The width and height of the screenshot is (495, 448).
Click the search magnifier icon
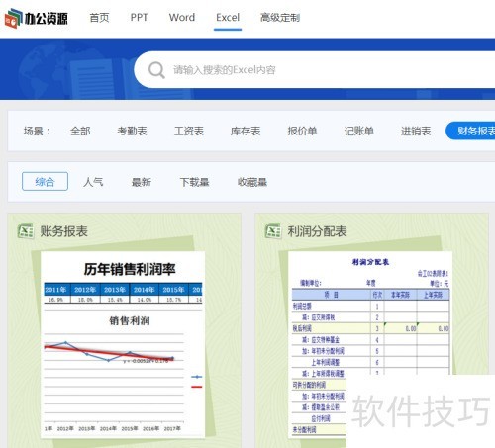(x=156, y=70)
